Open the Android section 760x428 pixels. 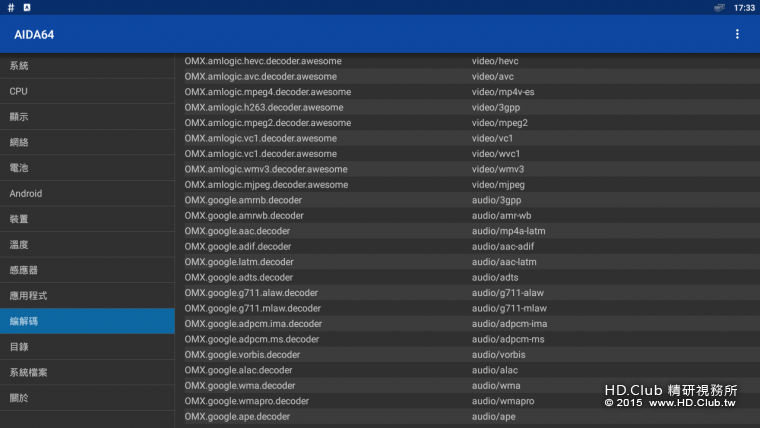87,193
